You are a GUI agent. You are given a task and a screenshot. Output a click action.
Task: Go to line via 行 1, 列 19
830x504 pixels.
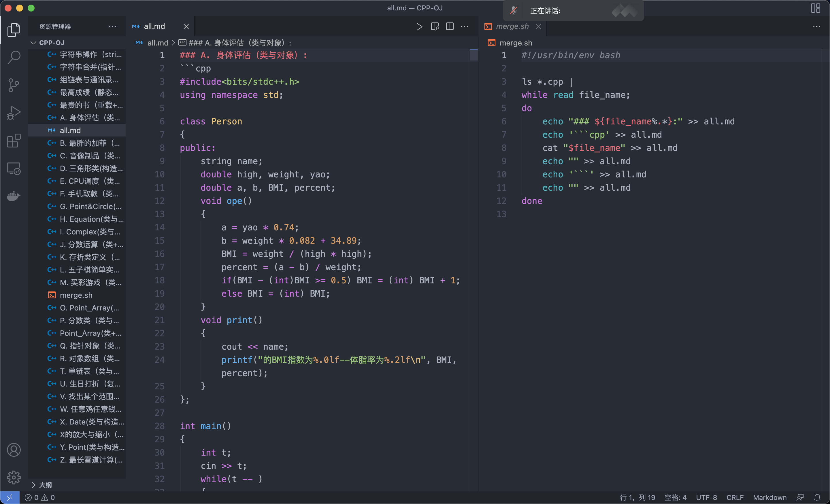tap(637, 497)
